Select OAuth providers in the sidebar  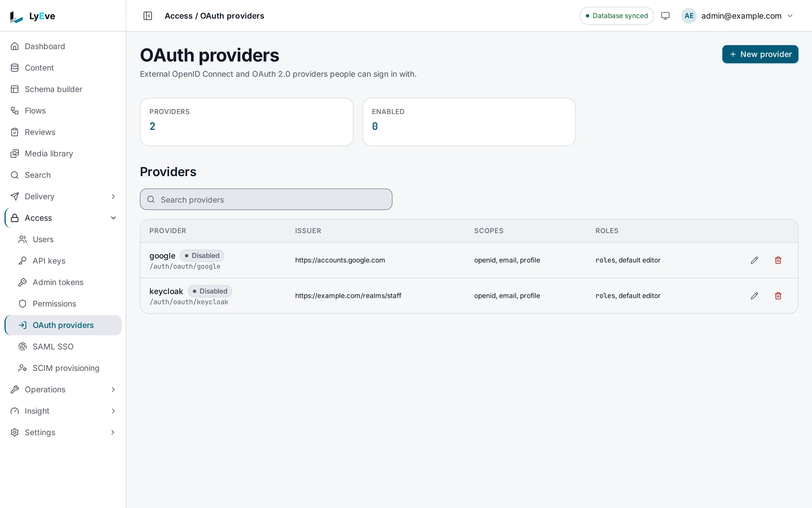(63, 325)
